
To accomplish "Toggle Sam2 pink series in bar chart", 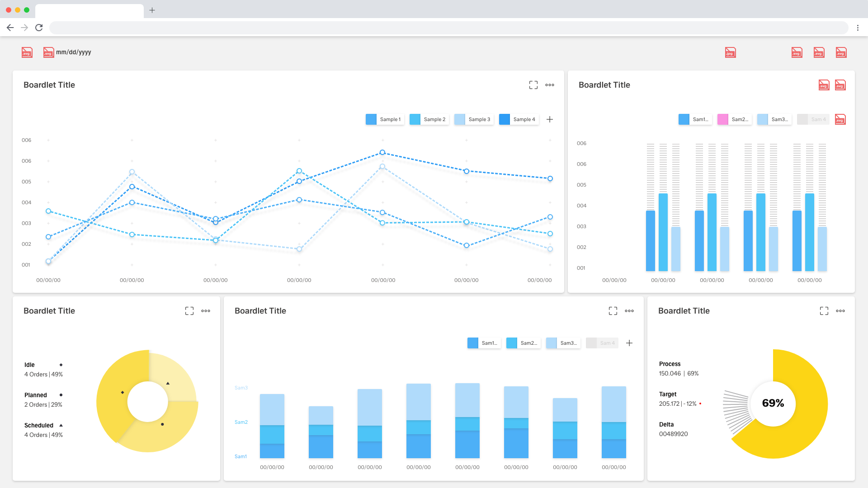I will [x=735, y=119].
